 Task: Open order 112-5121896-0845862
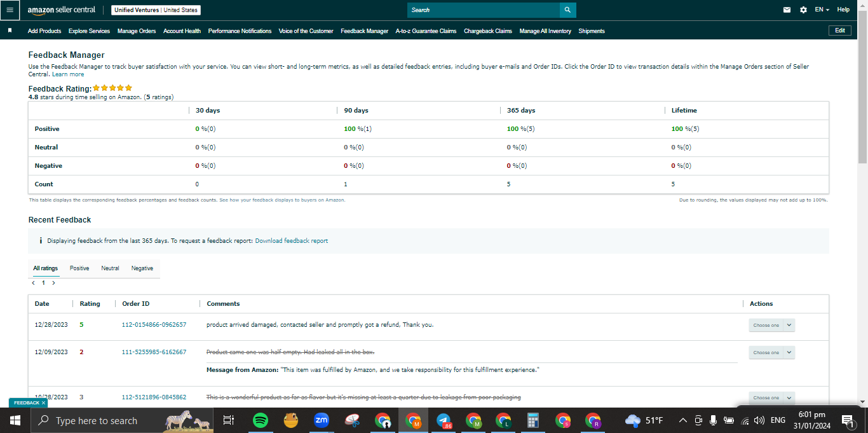point(154,397)
